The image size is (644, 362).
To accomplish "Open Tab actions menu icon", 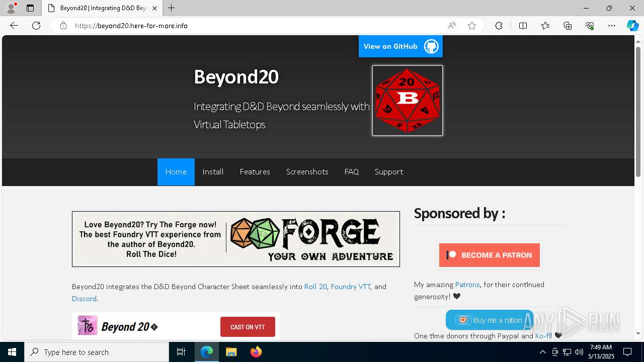I will coord(30,8).
